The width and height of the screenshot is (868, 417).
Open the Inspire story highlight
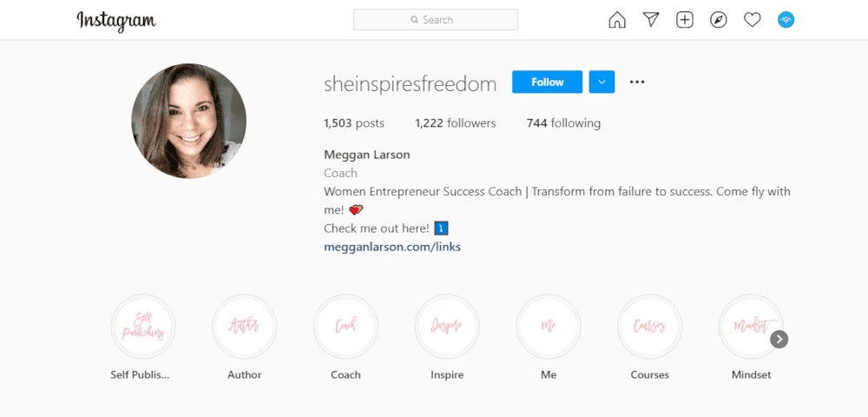tap(447, 327)
